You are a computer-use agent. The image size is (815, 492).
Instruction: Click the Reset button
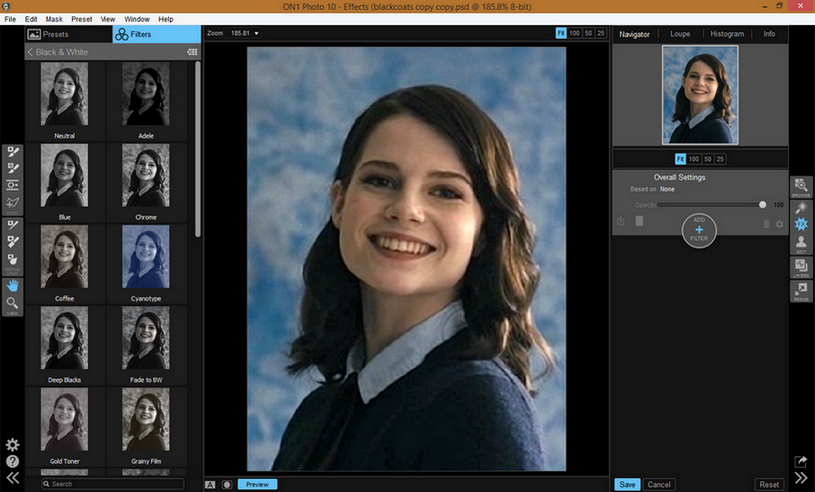769,484
